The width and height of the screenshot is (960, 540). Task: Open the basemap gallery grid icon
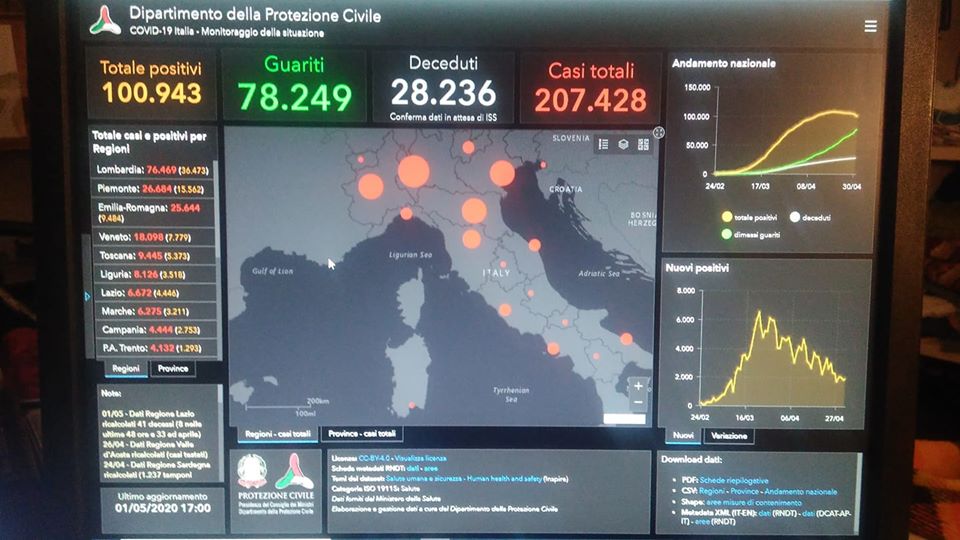pos(643,144)
